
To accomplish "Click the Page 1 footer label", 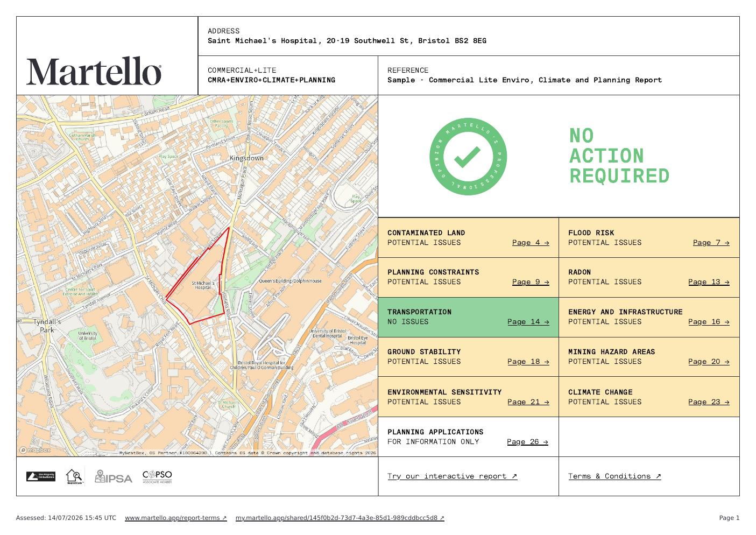I will [729, 518].
